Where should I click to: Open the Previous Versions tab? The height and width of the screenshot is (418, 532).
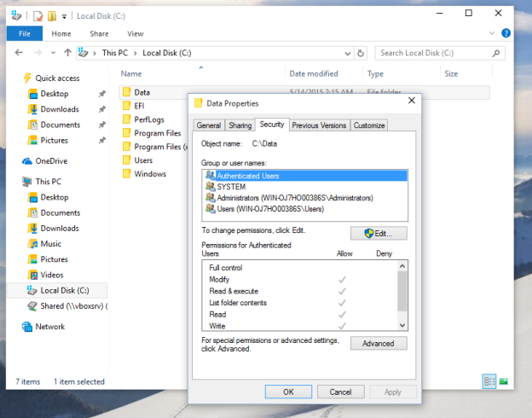point(319,125)
